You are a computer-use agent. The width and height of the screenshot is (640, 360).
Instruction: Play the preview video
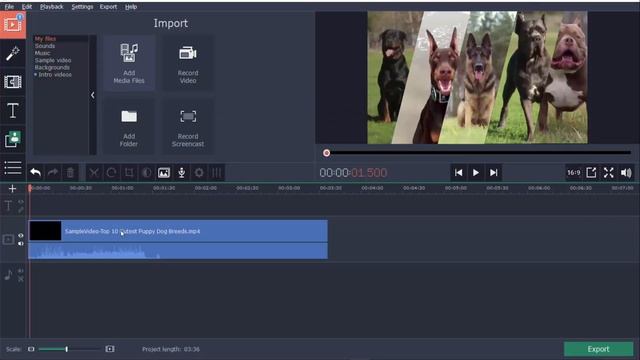tap(476, 173)
